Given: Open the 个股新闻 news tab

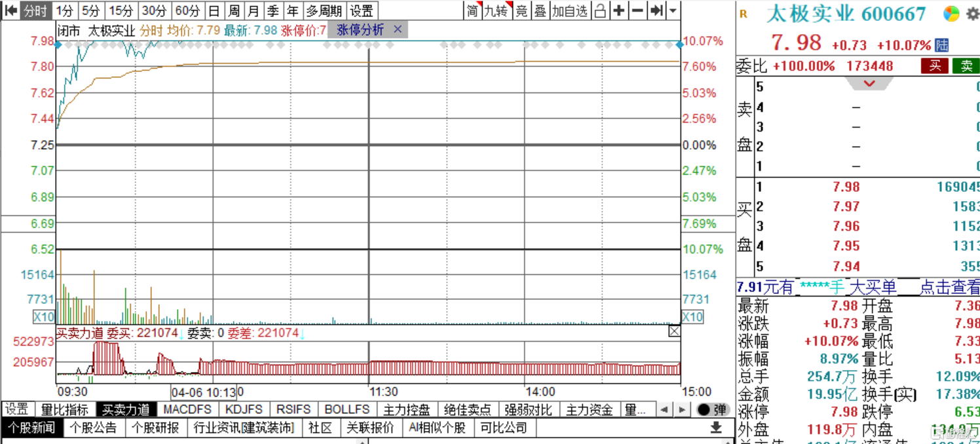Looking at the screenshot, I should point(32,428).
